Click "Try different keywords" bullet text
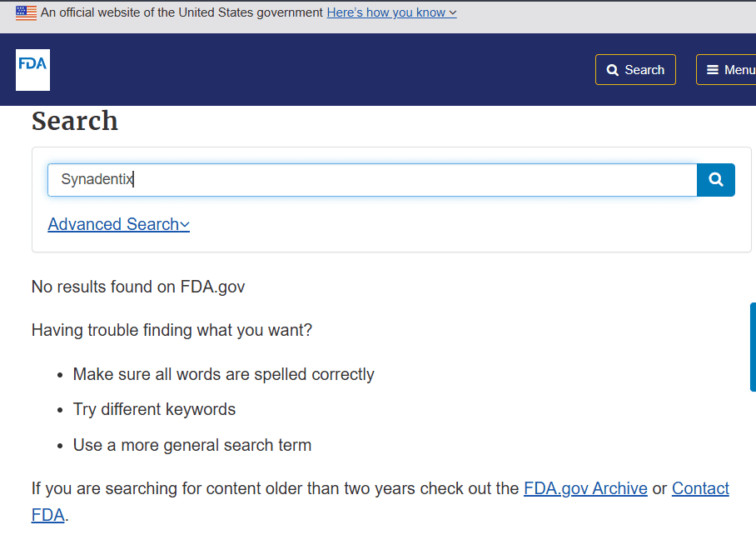The height and width of the screenshot is (550, 756). click(x=154, y=409)
